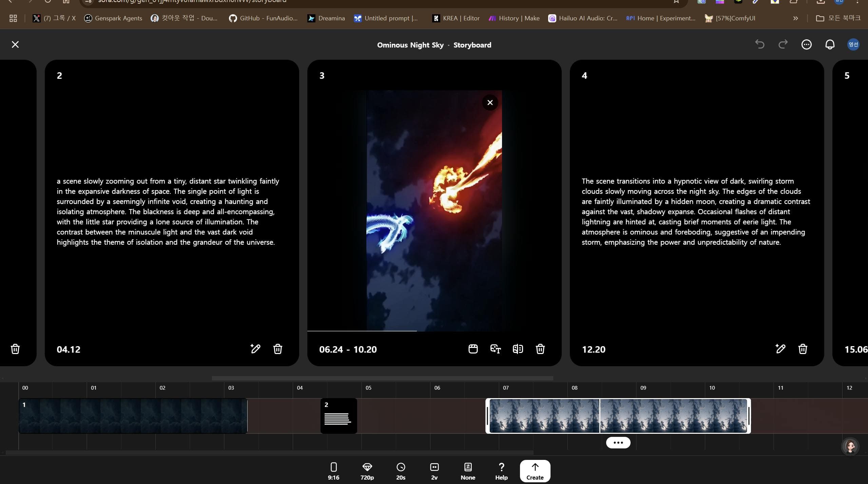Expand the hidden bookmarks chevron

795,18
